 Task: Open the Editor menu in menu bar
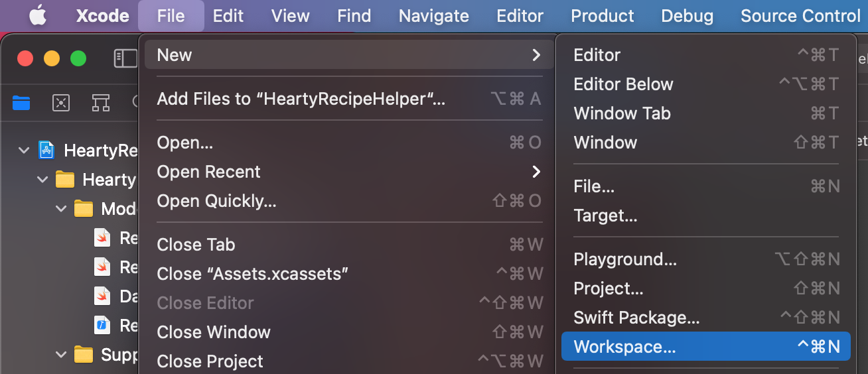click(520, 15)
